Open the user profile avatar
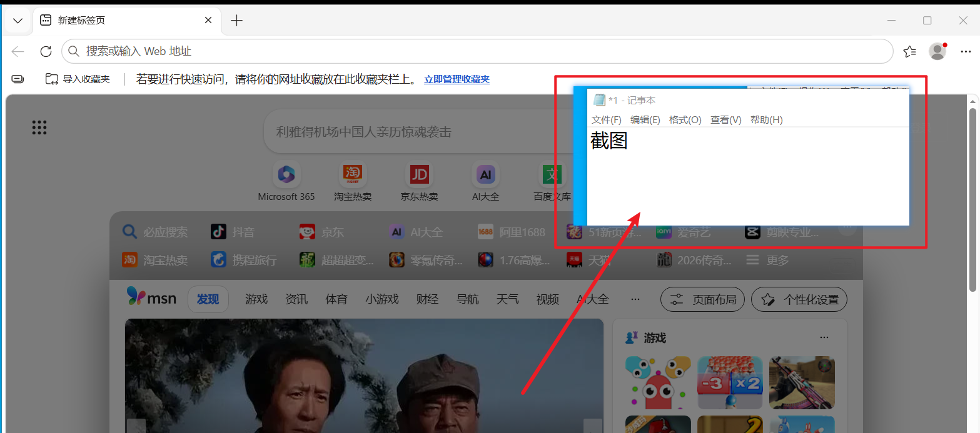Screen dimensions: 980x433 click(937, 51)
